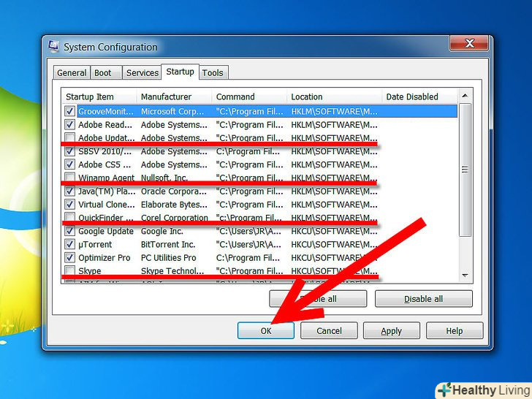
Task: Uncheck the µTorrent startup item
Action: 69,244
